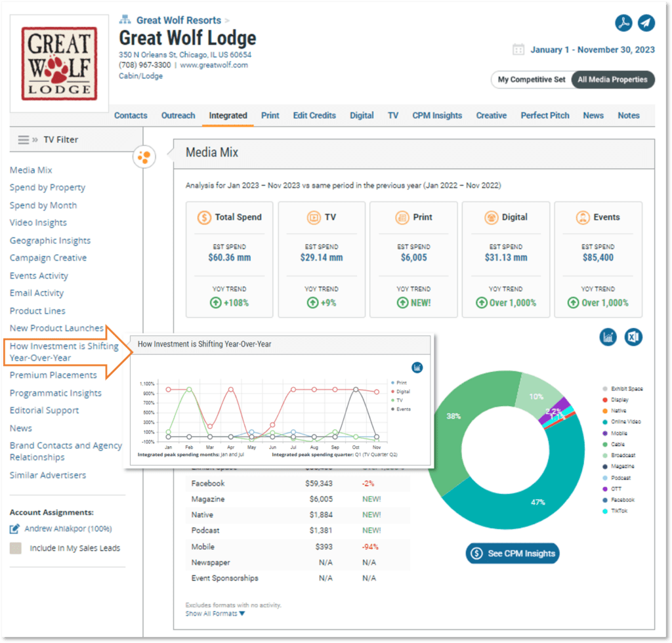Switch to the Perfect Pitch tab
The image size is (672, 643).
point(545,115)
